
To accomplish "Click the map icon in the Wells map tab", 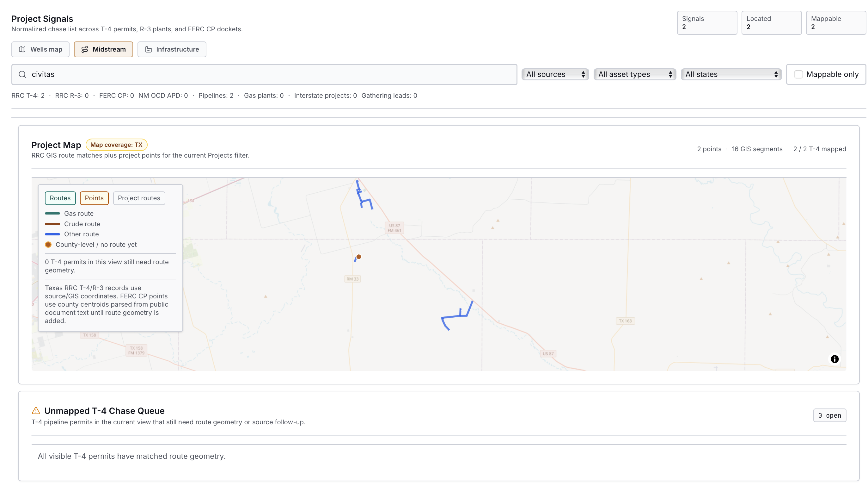I will tap(22, 49).
